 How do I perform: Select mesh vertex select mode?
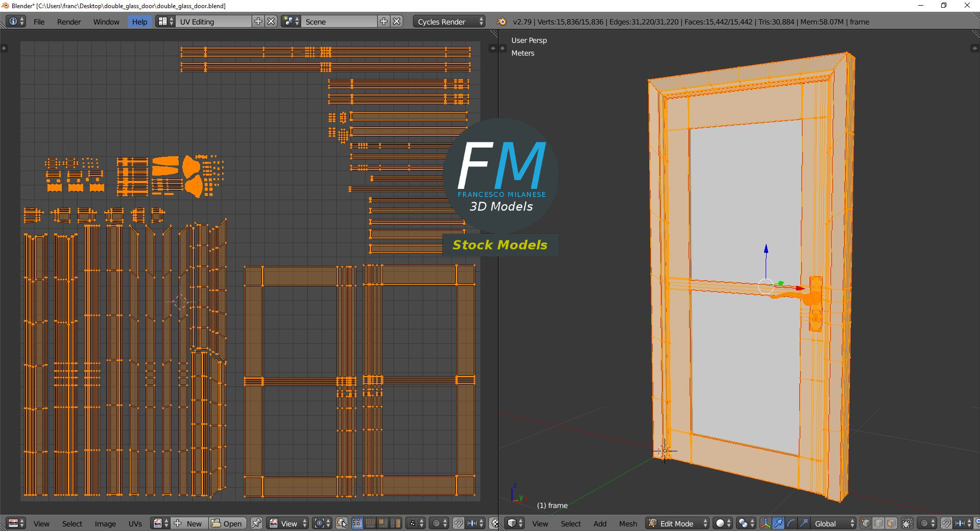click(866, 523)
